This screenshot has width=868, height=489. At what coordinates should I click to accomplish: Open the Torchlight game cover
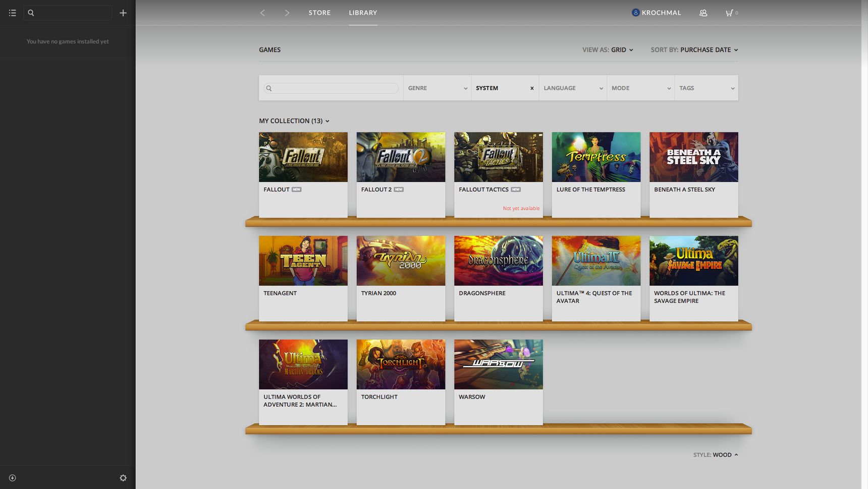(x=401, y=364)
